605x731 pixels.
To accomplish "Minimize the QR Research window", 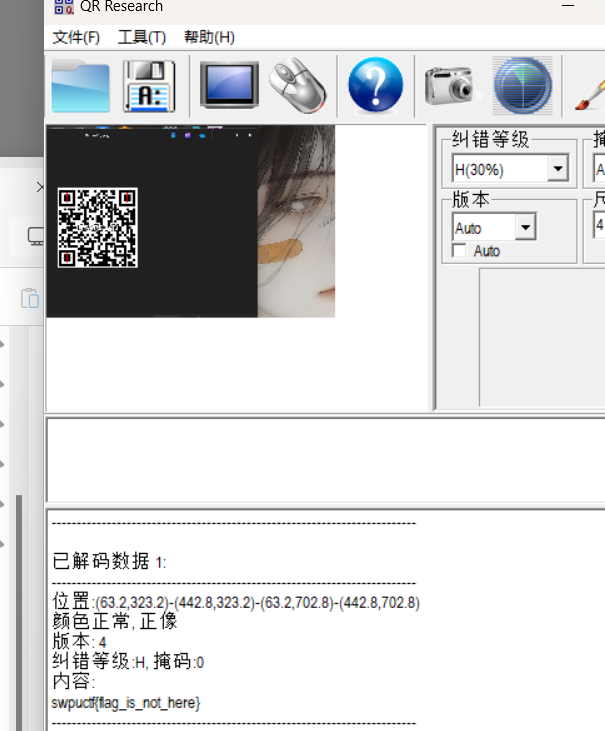I will tap(568, 6).
